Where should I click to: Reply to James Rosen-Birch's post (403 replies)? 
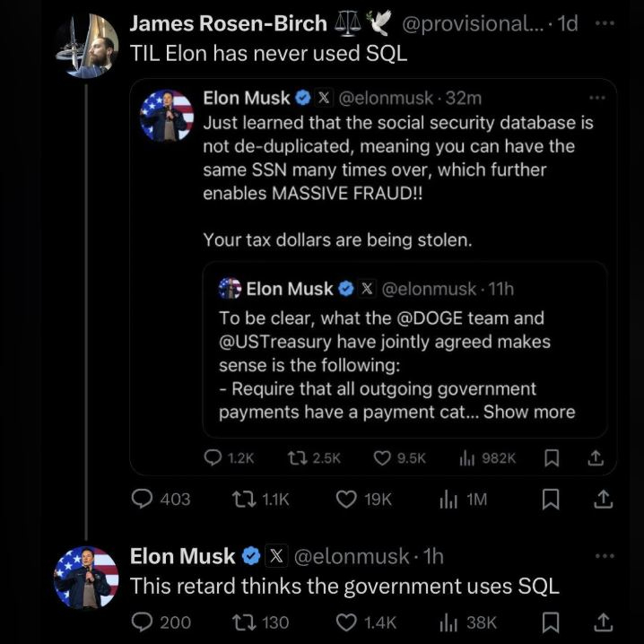(x=142, y=500)
